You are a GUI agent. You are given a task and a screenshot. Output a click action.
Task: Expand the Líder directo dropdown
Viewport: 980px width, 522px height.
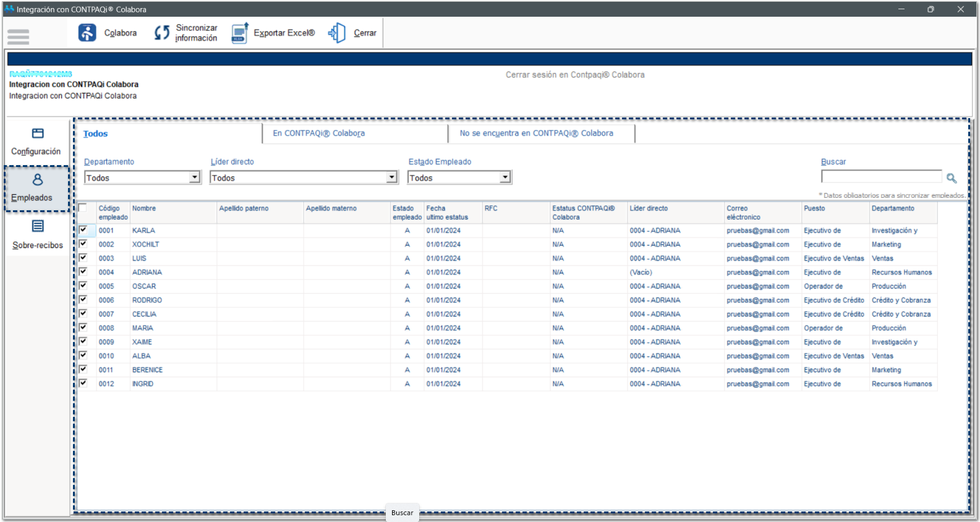pyautogui.click(x=392, y=178)
